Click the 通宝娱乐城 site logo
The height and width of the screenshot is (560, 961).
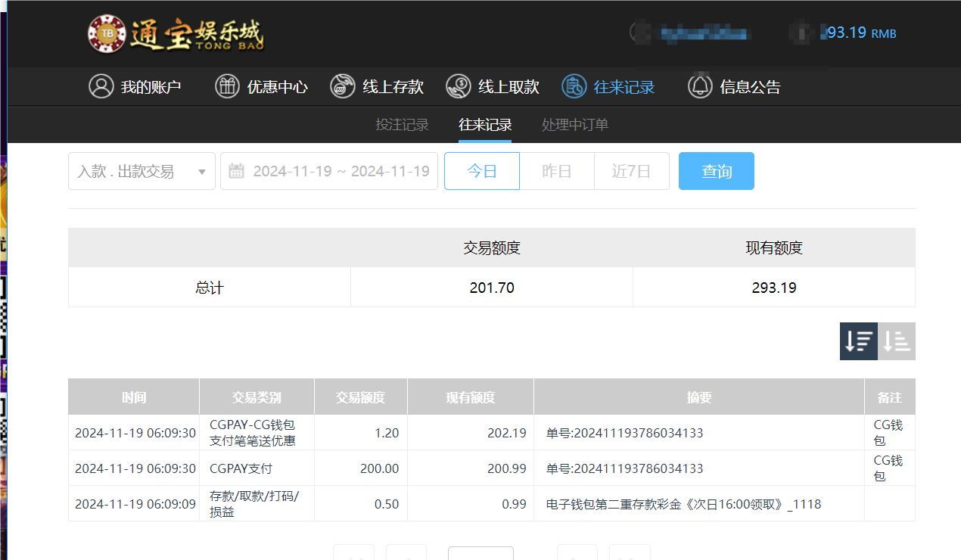(175, 33)
